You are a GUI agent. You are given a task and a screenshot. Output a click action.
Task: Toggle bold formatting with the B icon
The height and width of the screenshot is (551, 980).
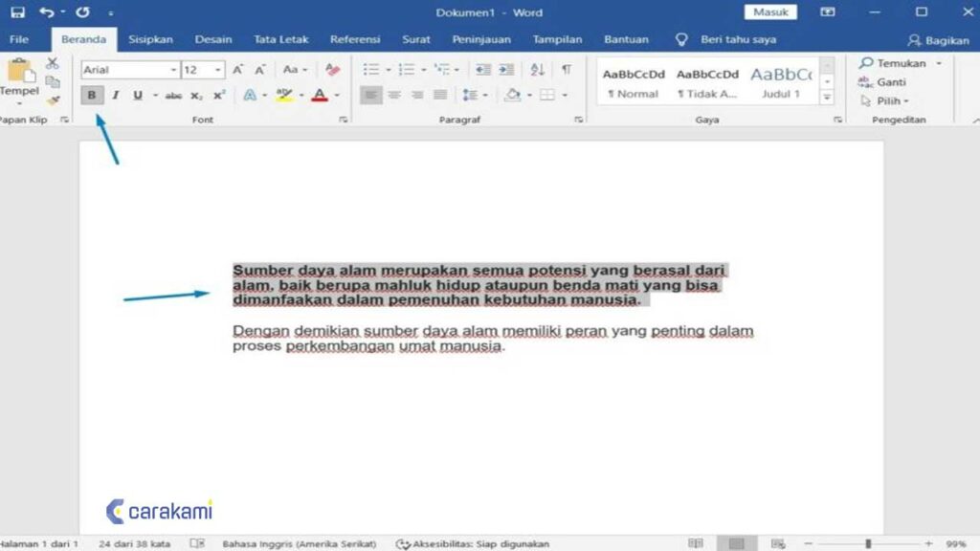point(92,94)
